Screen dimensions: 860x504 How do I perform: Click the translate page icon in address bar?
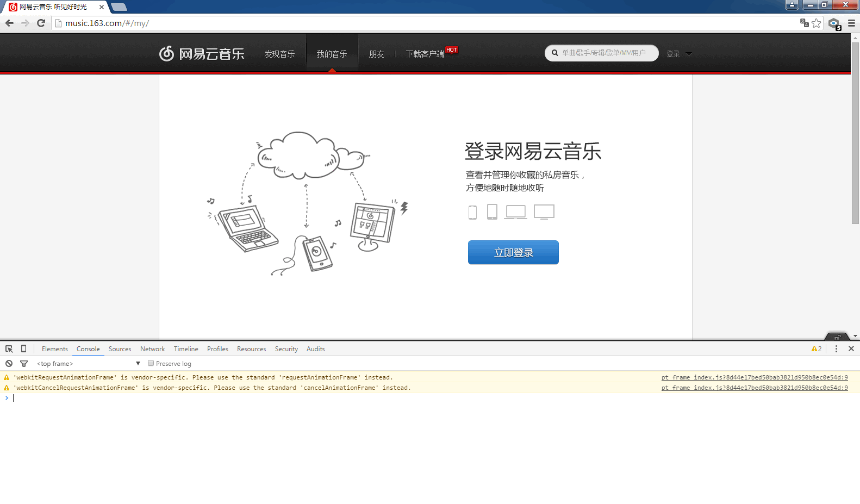tap(805, 23)
